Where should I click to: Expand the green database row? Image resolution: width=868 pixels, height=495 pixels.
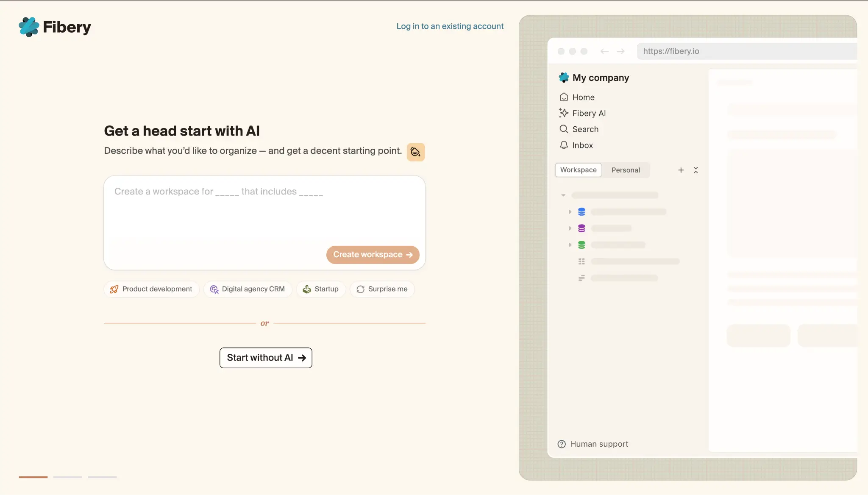[x=570, y=245]
